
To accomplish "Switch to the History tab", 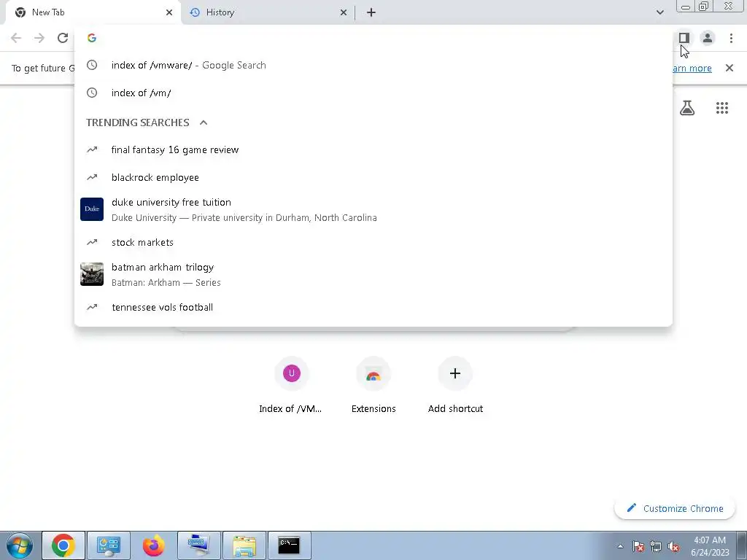I will pyautogui.click(x=267, y=12).
